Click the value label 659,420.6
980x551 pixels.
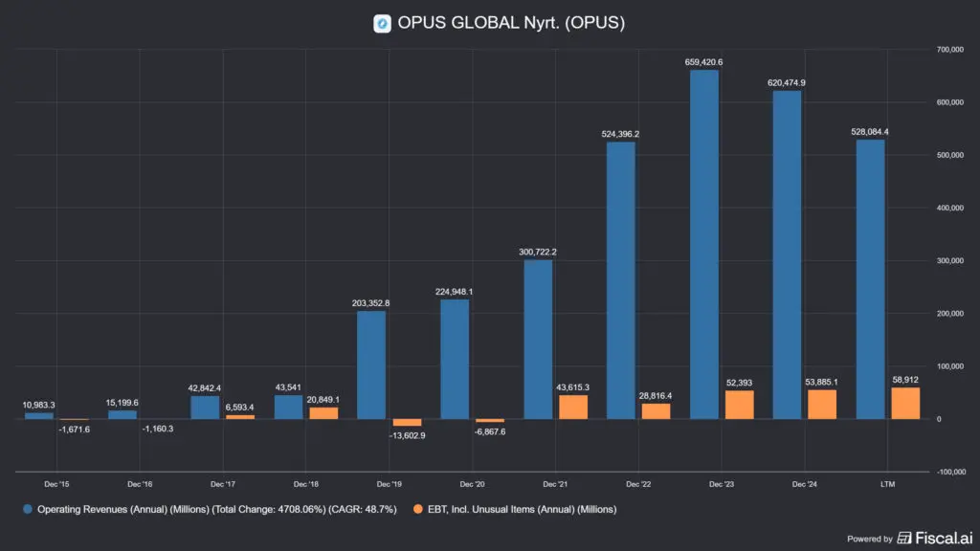pyautogui.click(x=703, y=62)
